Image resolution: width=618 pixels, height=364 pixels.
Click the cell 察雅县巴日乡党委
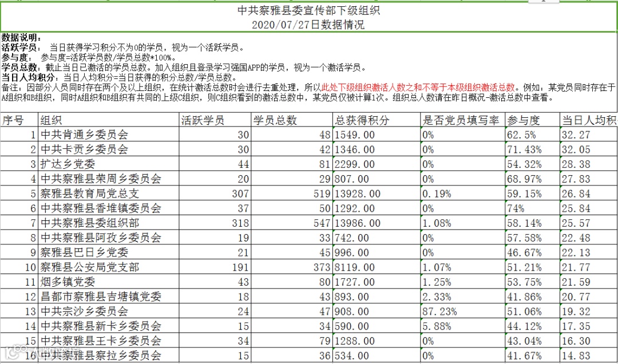(109, 252)
